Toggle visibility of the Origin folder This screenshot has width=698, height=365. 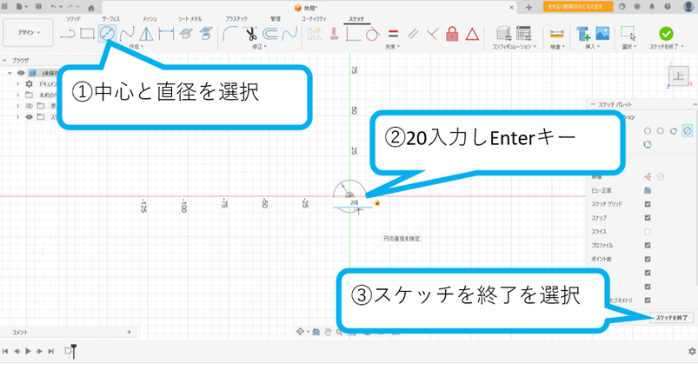29,106
